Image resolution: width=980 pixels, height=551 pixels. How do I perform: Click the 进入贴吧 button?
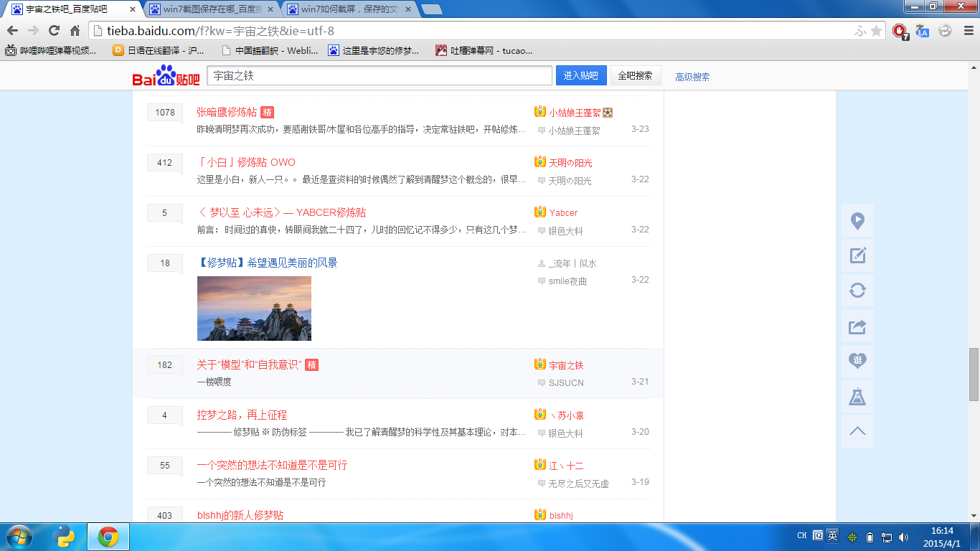point(581,75)
